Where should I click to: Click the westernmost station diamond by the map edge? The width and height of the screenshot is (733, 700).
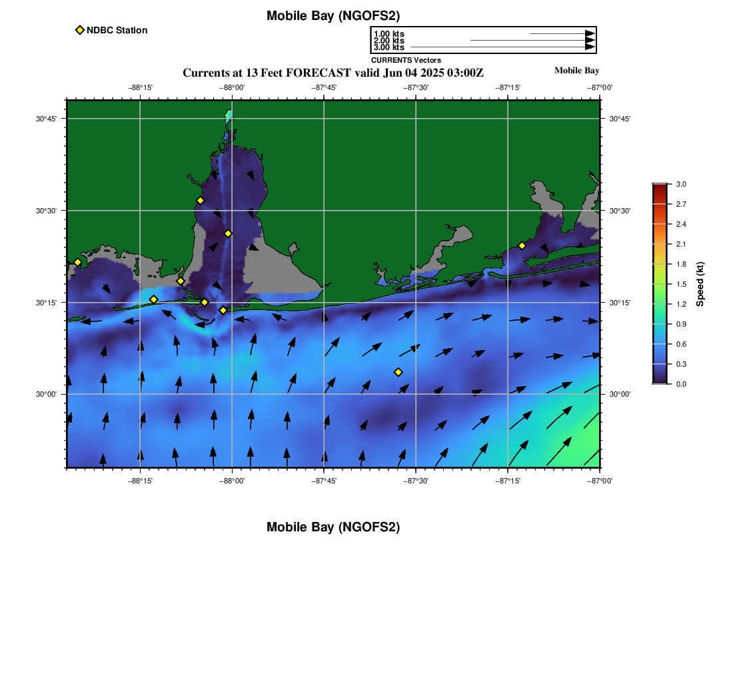point(77,262)
